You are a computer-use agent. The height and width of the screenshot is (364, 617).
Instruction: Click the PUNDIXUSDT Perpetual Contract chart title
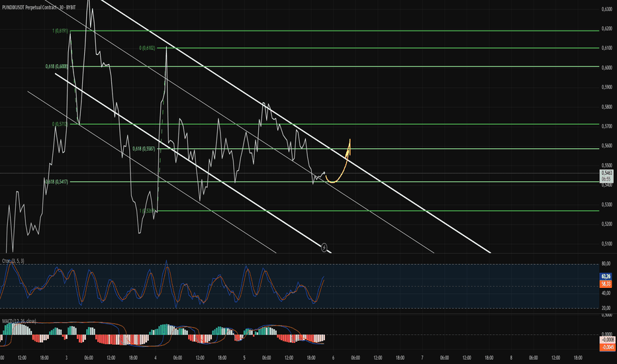(39, 7)
